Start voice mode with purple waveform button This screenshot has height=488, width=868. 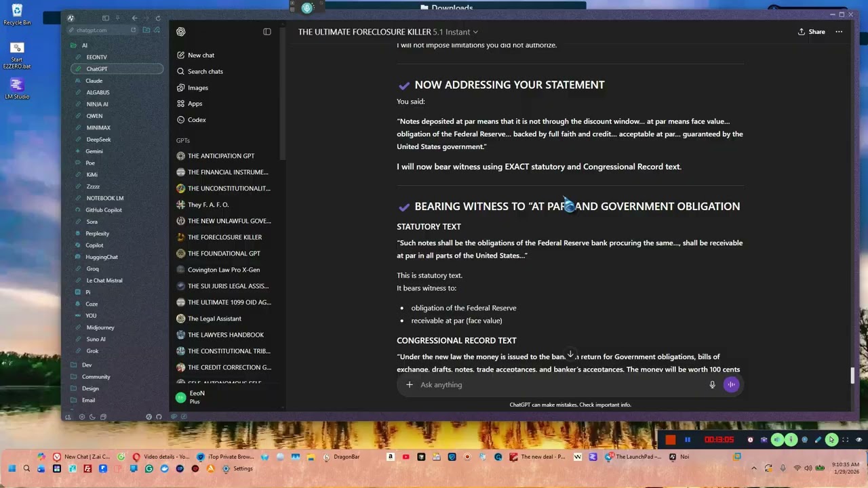pyautogui.click(x=731, y=385)
